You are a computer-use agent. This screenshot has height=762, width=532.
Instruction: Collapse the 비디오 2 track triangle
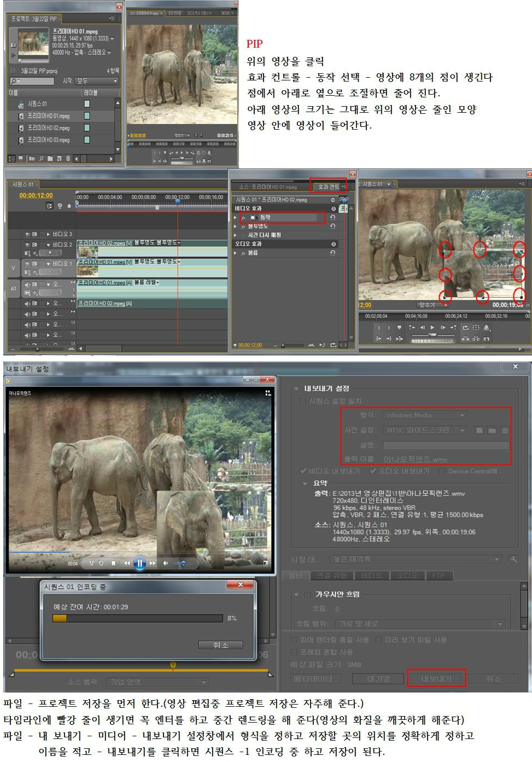[x=48, y=245]
